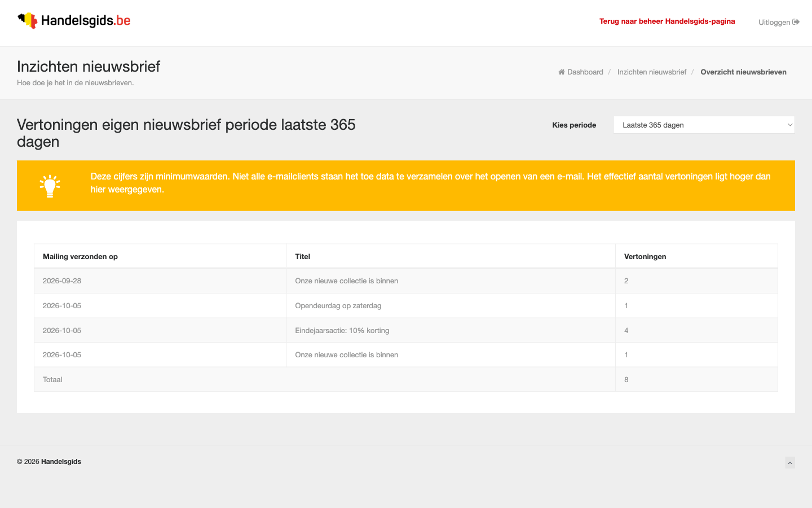Click the Vertoningen eigen nieuwsbrief section heading

186,133
